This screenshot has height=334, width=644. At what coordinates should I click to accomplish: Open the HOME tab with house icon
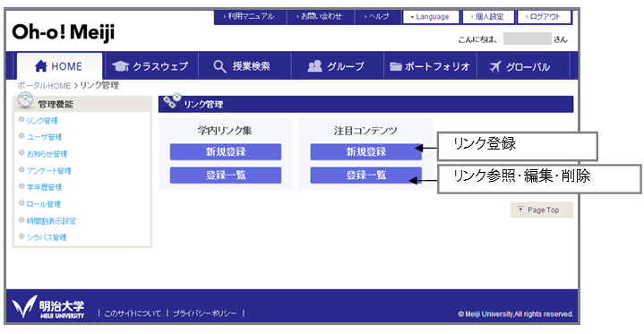pyautogui.click(x=59, y=65)
